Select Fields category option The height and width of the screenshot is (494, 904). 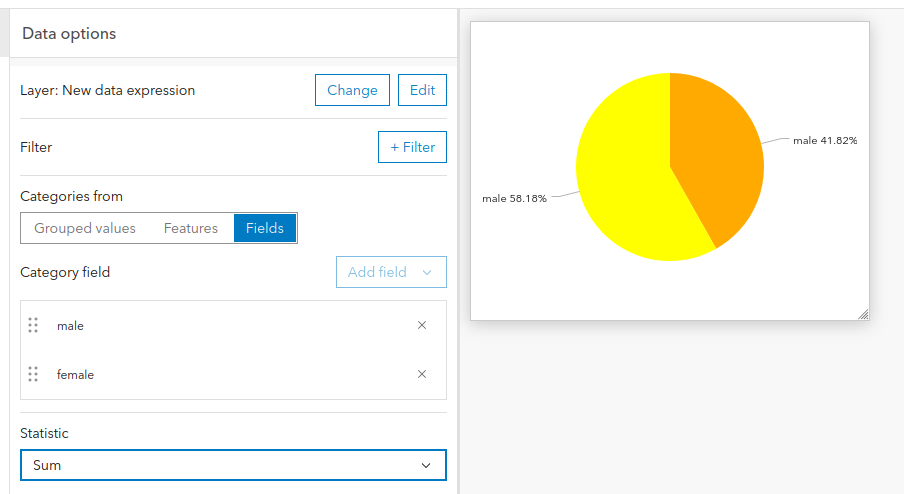pyautogui.click(x=265, y=228)
